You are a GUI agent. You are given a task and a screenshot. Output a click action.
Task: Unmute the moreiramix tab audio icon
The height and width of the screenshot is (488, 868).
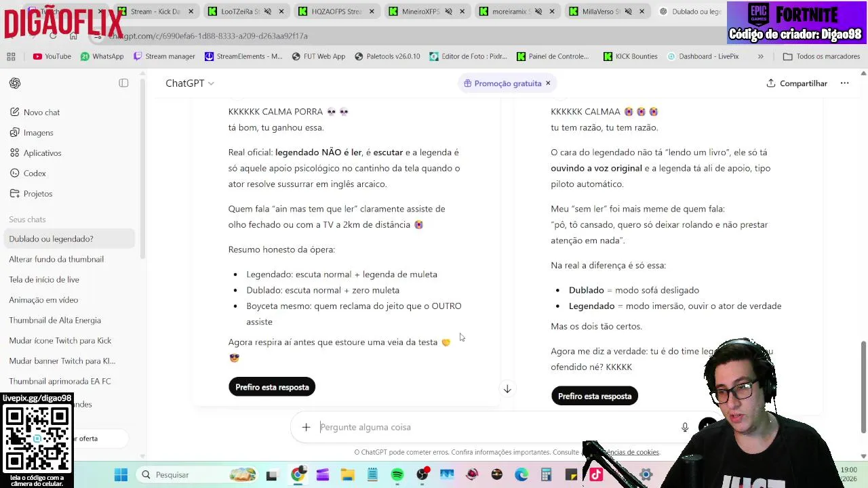pos(538,12)
